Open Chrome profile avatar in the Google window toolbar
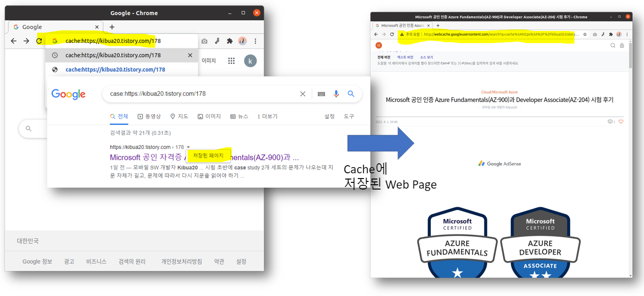 coord(242,41)
